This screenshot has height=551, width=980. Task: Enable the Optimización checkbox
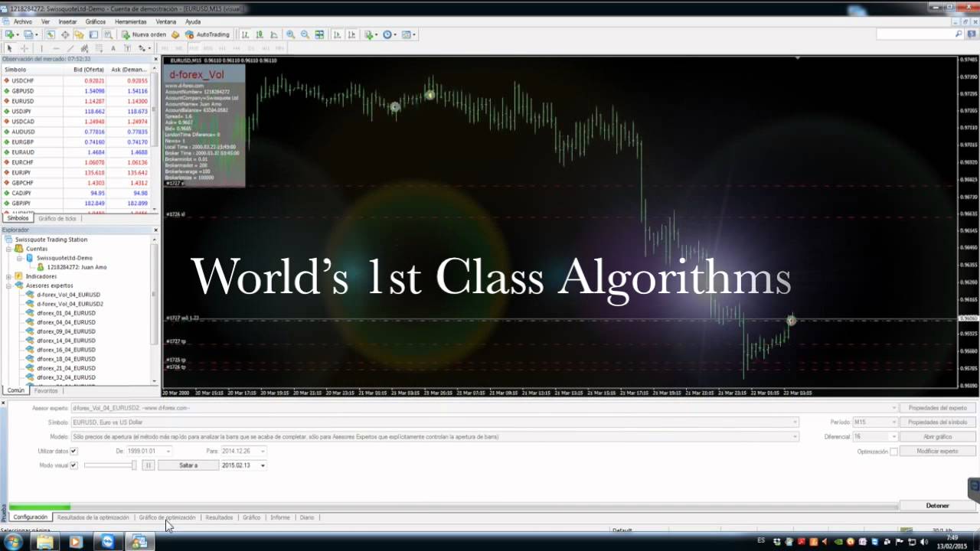click(893, 452)
